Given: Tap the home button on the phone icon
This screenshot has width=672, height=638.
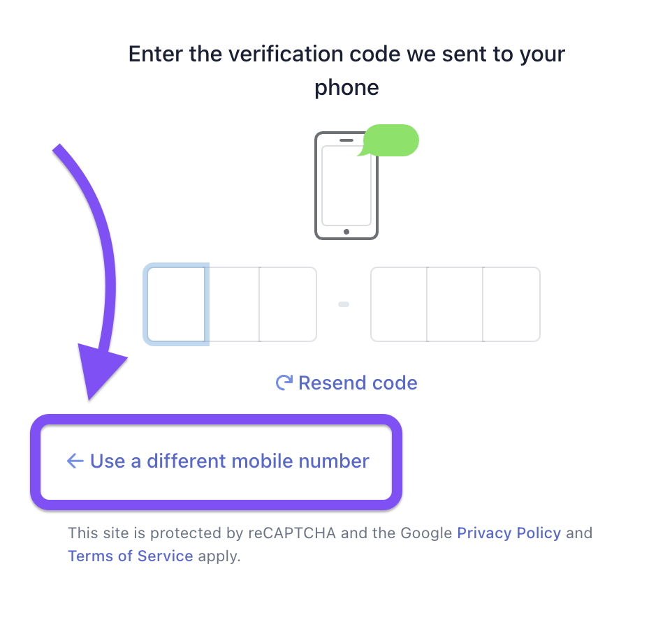Looking at the screenshot, I should 346,231.
